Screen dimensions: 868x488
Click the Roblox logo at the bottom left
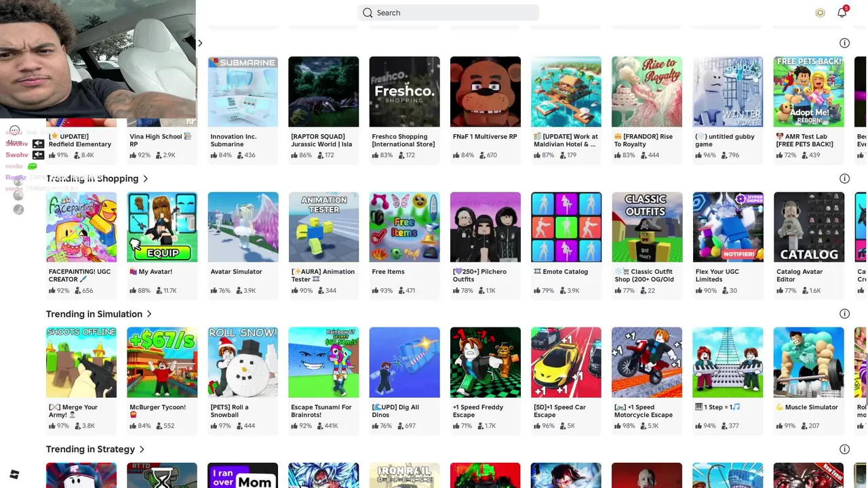coord(14,474)
